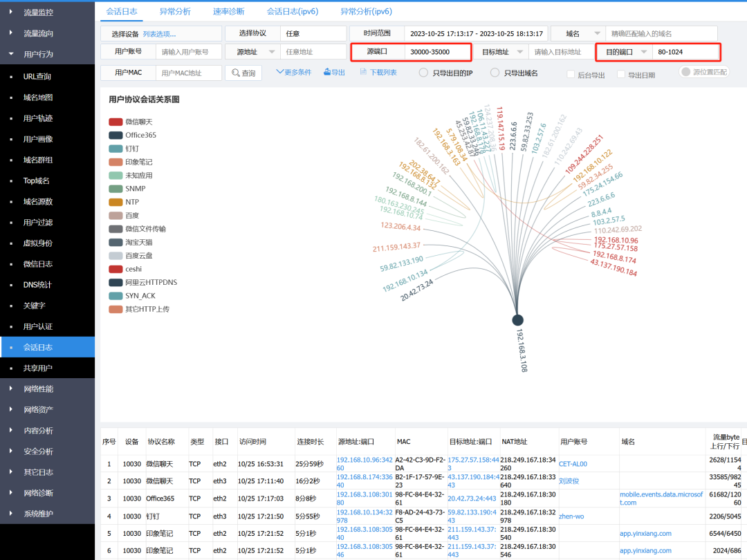Click the 连接时长 column header
The width and height of the screenshot is (747, 560).
point(310,442)
